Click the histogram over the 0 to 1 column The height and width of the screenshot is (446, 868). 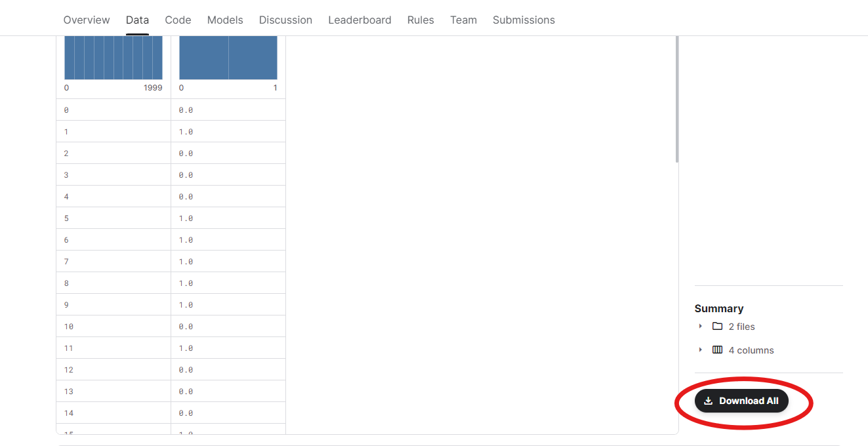coord(228,58)
